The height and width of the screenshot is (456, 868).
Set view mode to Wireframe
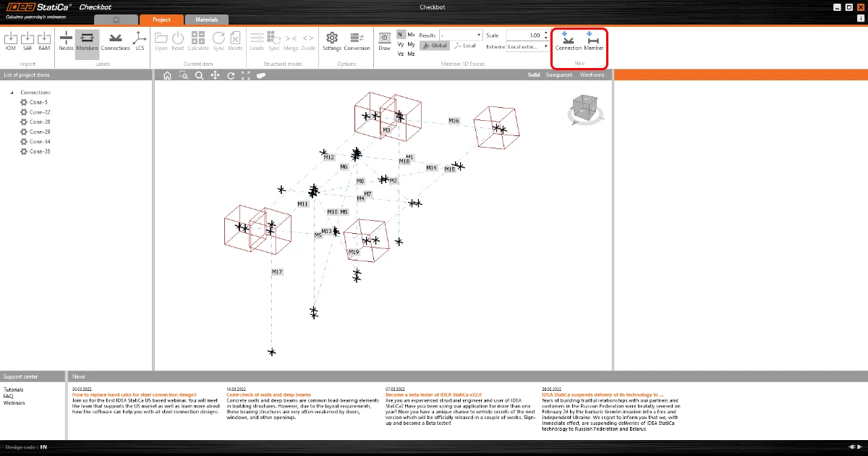tap(592, 75)
